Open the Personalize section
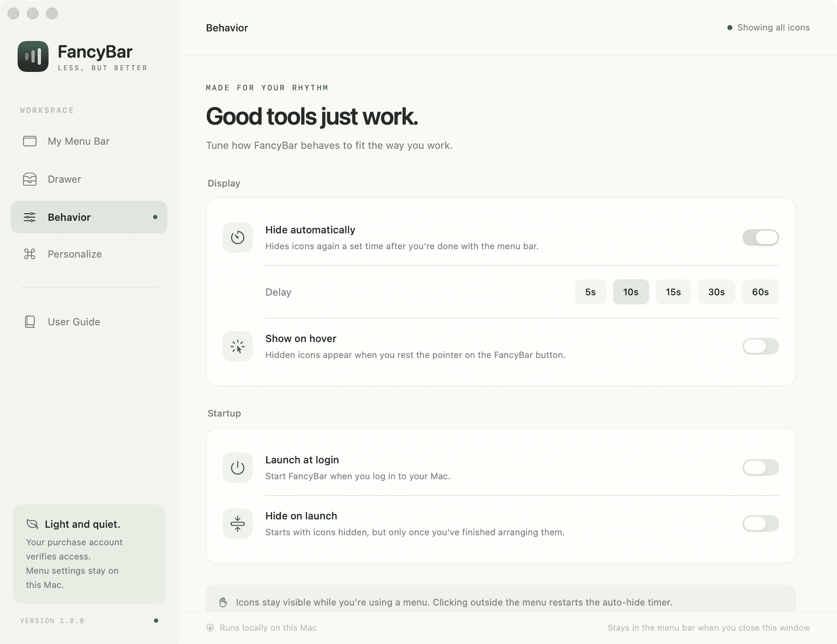 pyautogui.click(x=89, y=254)
